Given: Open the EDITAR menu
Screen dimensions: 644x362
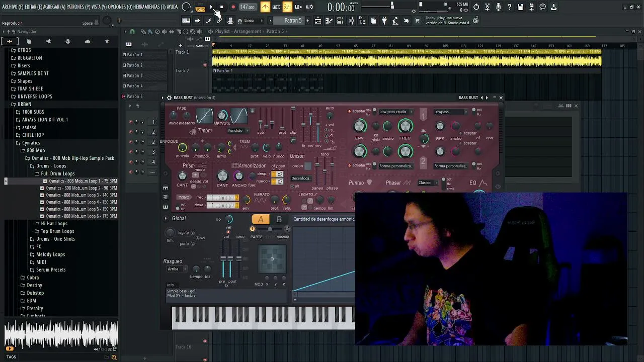Looking at the screenshot, I should tap(33, 7).
